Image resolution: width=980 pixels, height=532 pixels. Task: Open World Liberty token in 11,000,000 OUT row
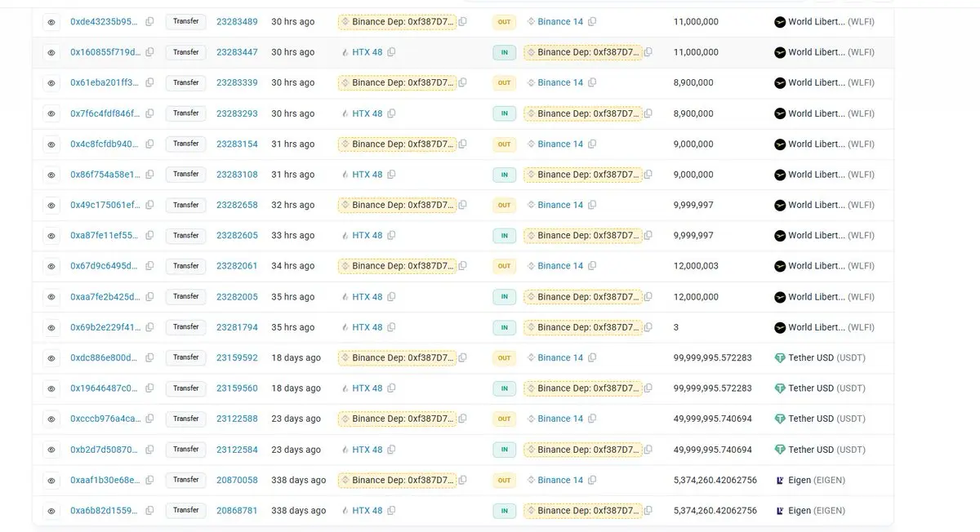[825, 21]
